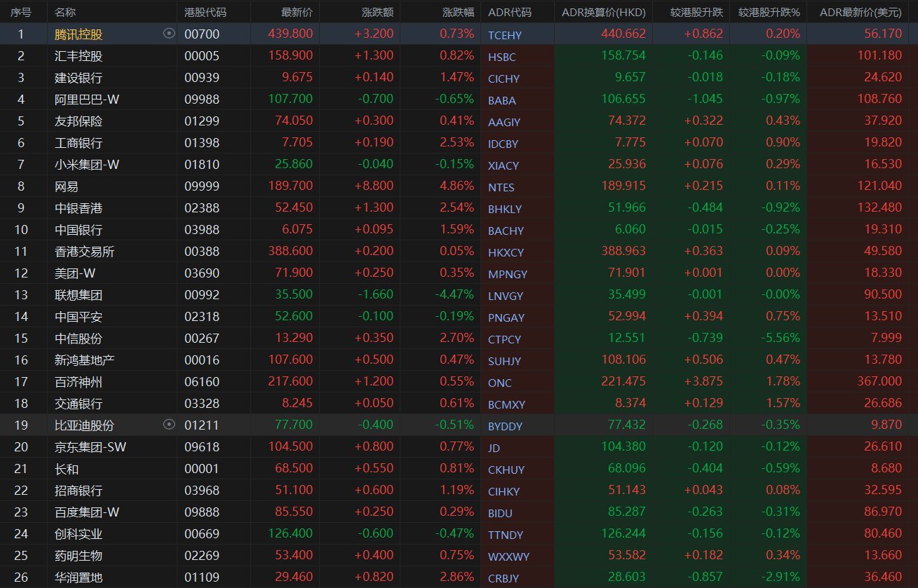Select the 工商银行 stock name
Viewport: 918px width, 588px height.
pyautogui.click(x=79, y=142)
